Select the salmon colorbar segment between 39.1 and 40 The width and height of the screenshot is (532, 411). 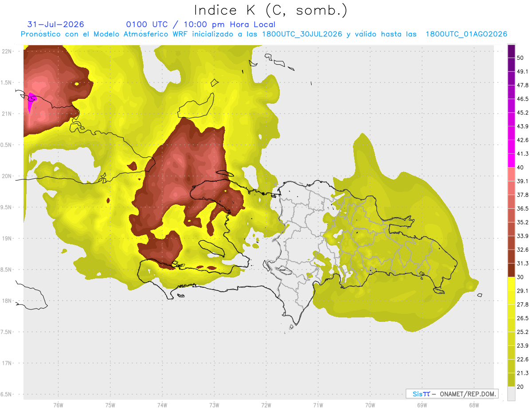[511, 174]
